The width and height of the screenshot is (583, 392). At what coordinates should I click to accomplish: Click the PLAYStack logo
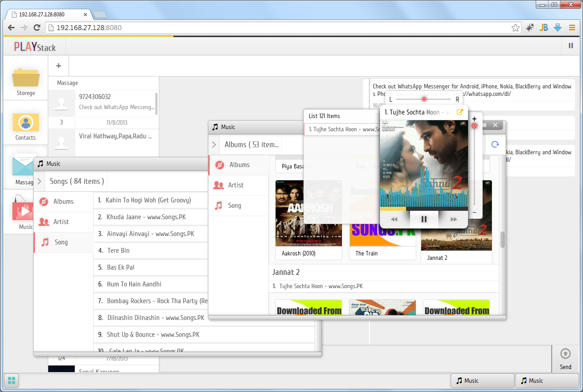(x=35, y=46)
